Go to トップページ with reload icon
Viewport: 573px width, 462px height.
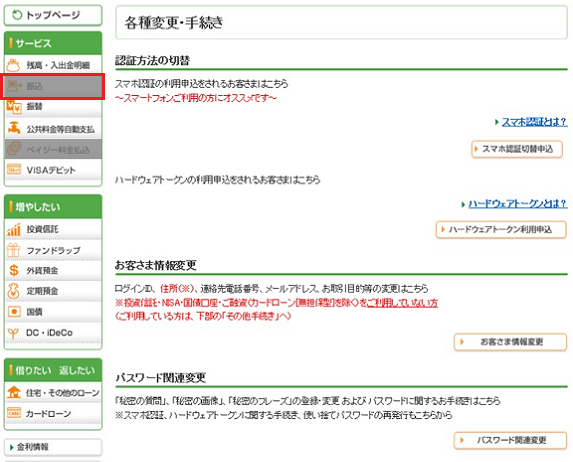coord(53,15)
